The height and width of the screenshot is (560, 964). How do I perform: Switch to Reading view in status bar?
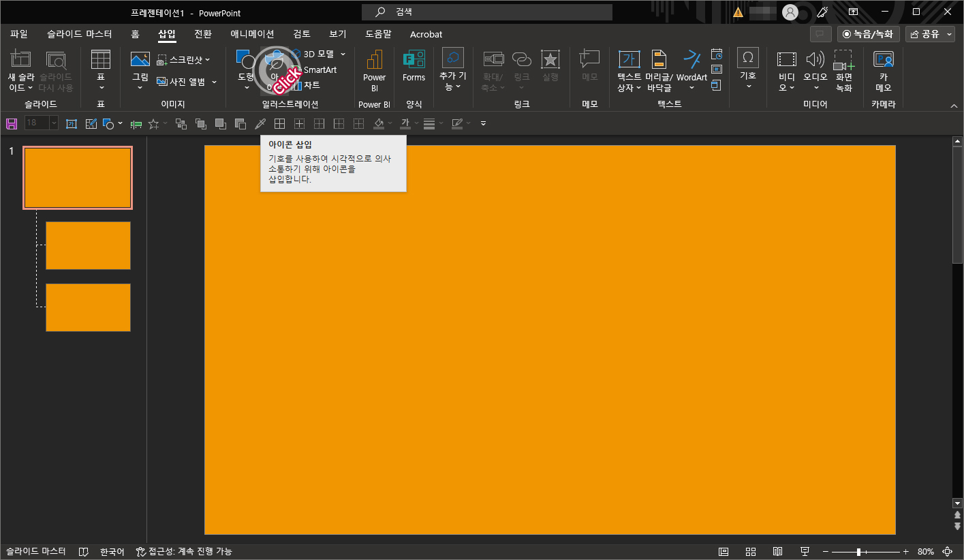click(x=777, y=551)
